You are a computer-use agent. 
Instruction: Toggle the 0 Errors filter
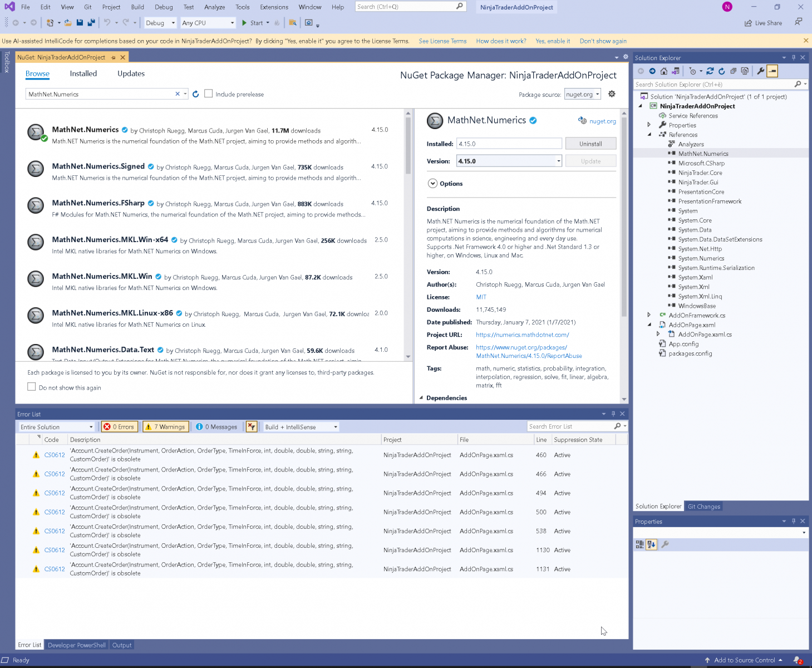click(x=119, y=427)
